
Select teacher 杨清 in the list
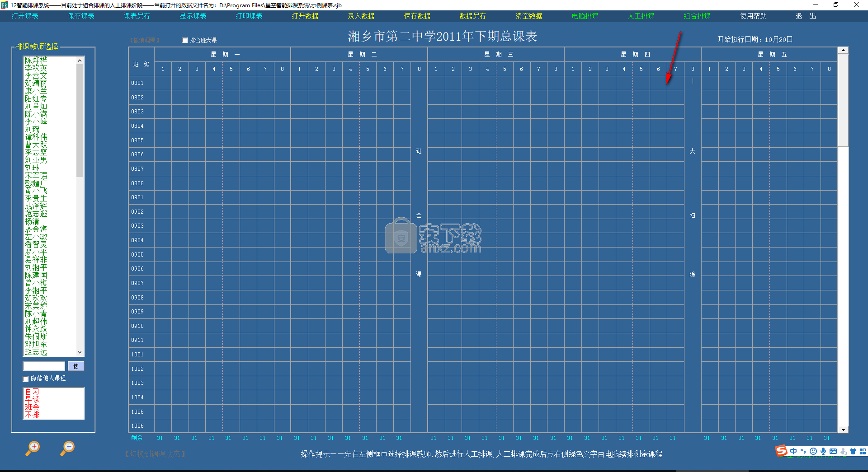pos(32,221)
